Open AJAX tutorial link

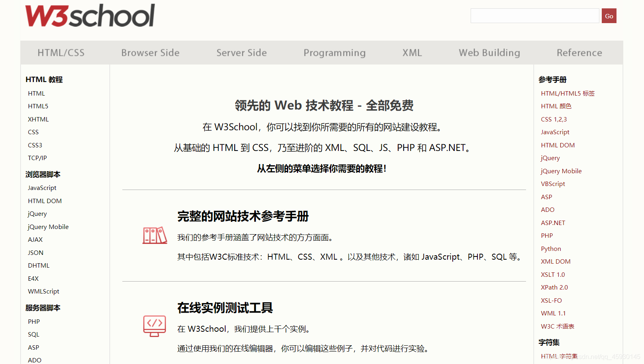pyautogui.click(x=35, y=240)
